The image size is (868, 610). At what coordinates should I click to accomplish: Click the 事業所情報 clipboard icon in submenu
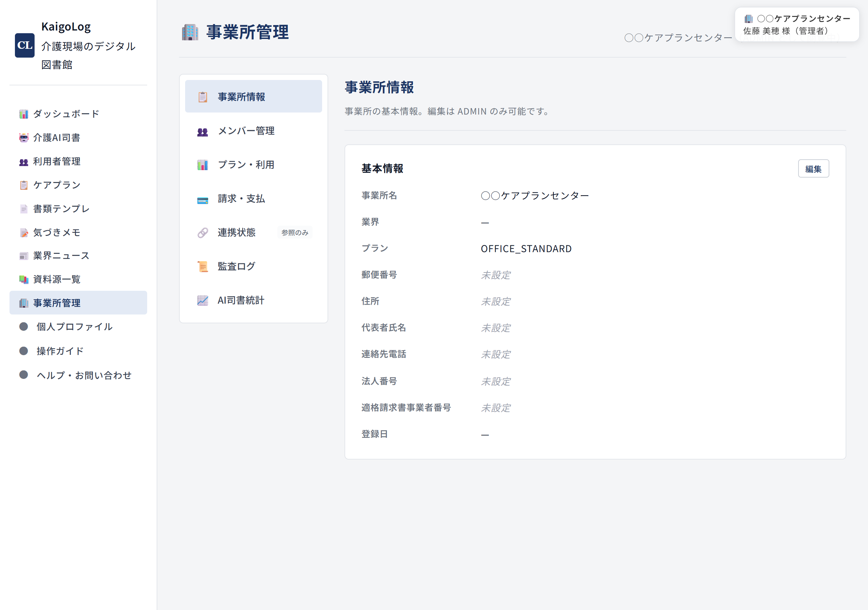click(x=203, y=97)
